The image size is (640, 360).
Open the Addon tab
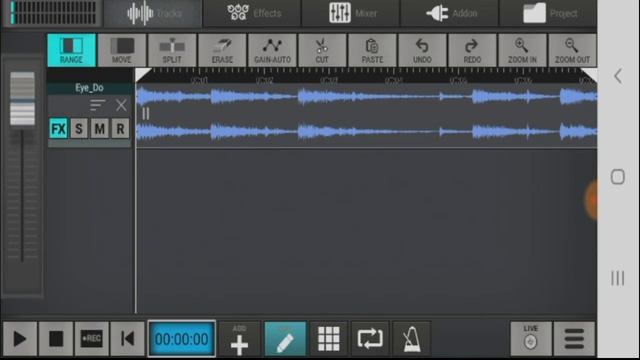point(449,13)
